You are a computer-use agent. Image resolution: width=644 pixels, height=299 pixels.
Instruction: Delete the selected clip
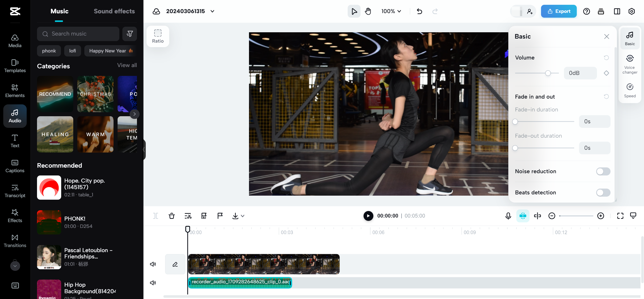click(171, 216)
